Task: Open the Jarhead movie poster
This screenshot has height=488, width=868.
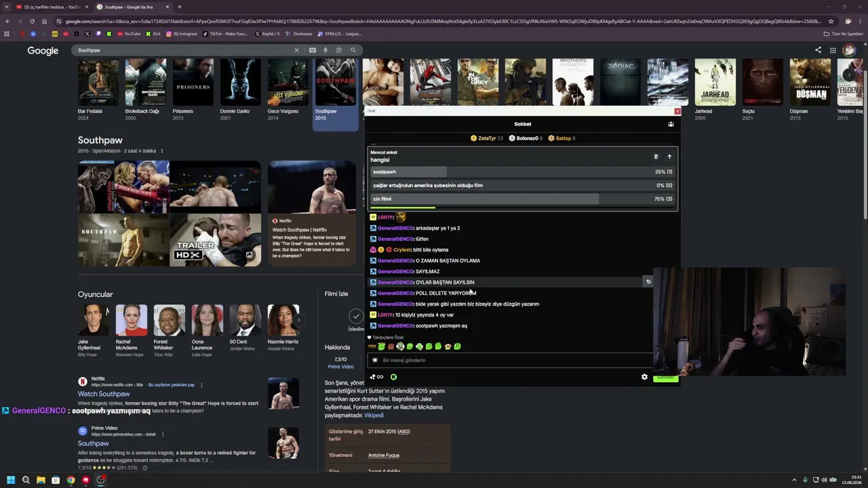Action: point(715,82)
